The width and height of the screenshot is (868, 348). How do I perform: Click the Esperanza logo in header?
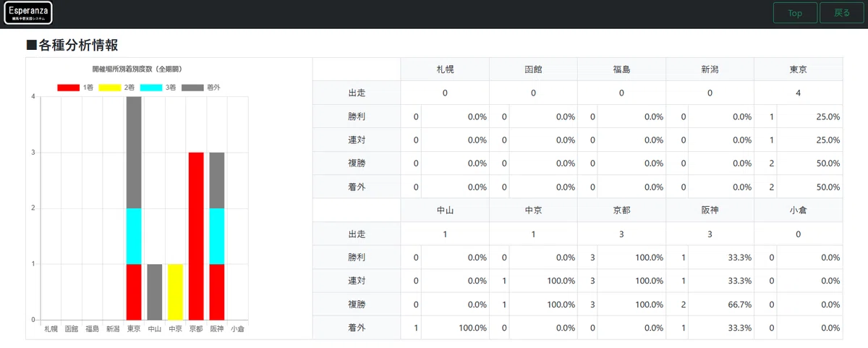[x=28, y=13]
